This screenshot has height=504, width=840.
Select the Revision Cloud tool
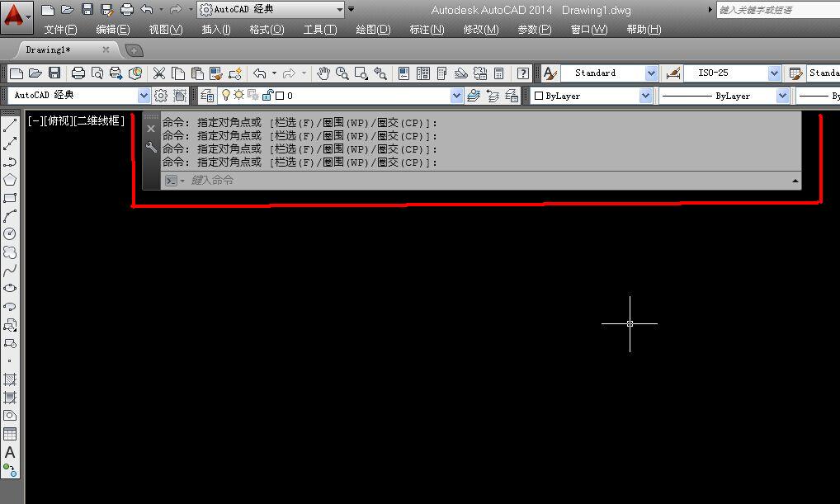coord(10,252)
